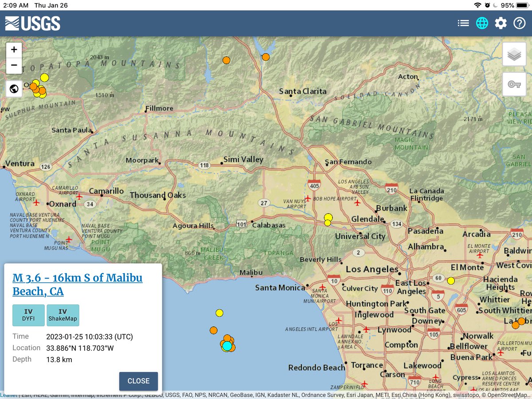This screenshot has width=532, height=399.
Task: Click the Simi Valley city label
Action: click(243, 159)
